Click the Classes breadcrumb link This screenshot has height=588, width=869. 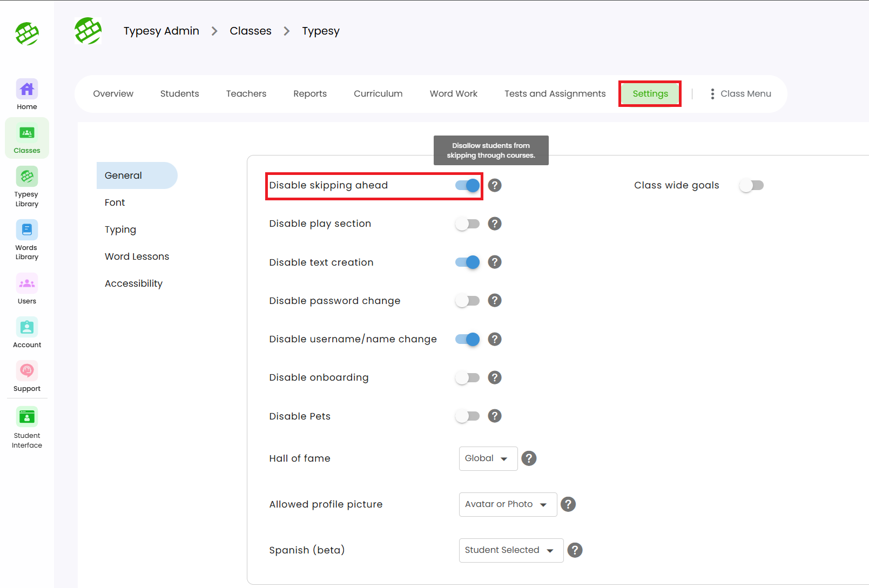click(251, 31)
